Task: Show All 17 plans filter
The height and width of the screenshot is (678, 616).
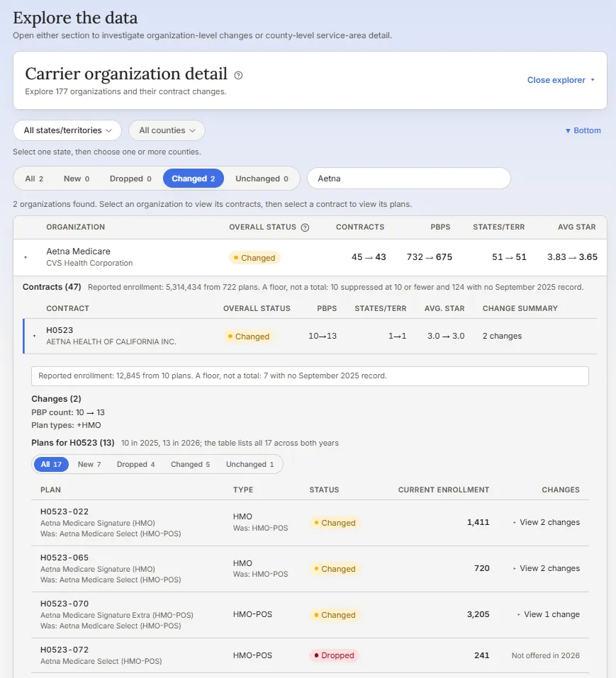Action: (51, 464)
